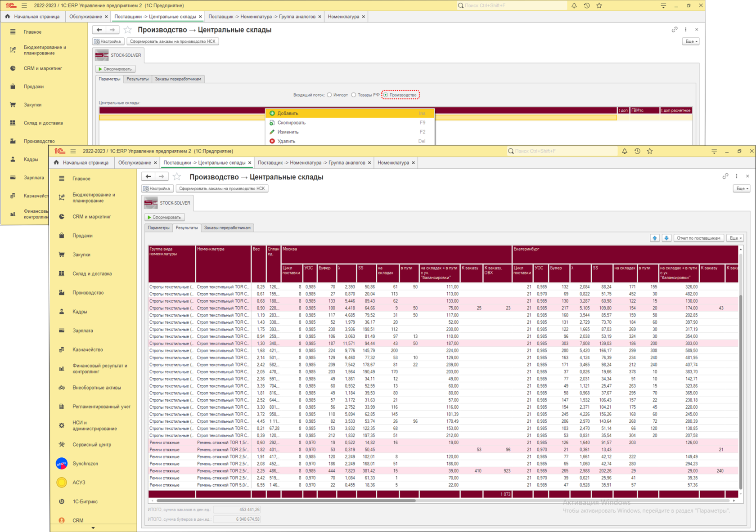Open Сервисный центр in navigation panel
The width and height of the screenshot is (756, 532).
[92, 445]
